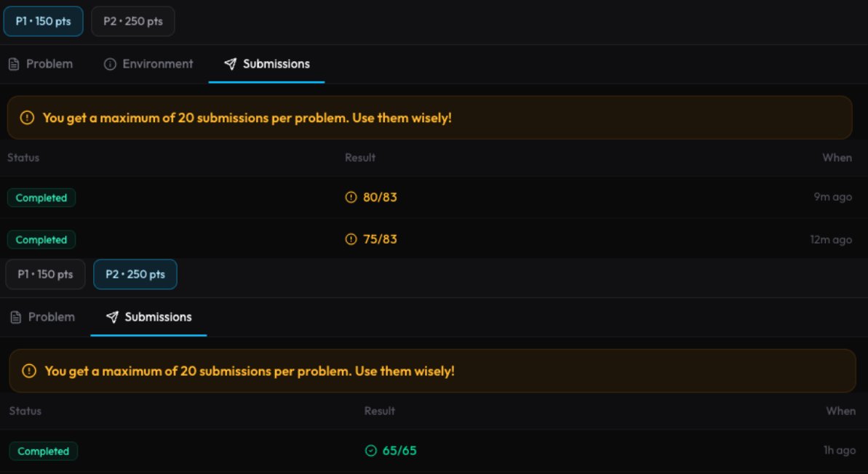Click warning icon in the upper submission-limit banner

click(27, 118)
